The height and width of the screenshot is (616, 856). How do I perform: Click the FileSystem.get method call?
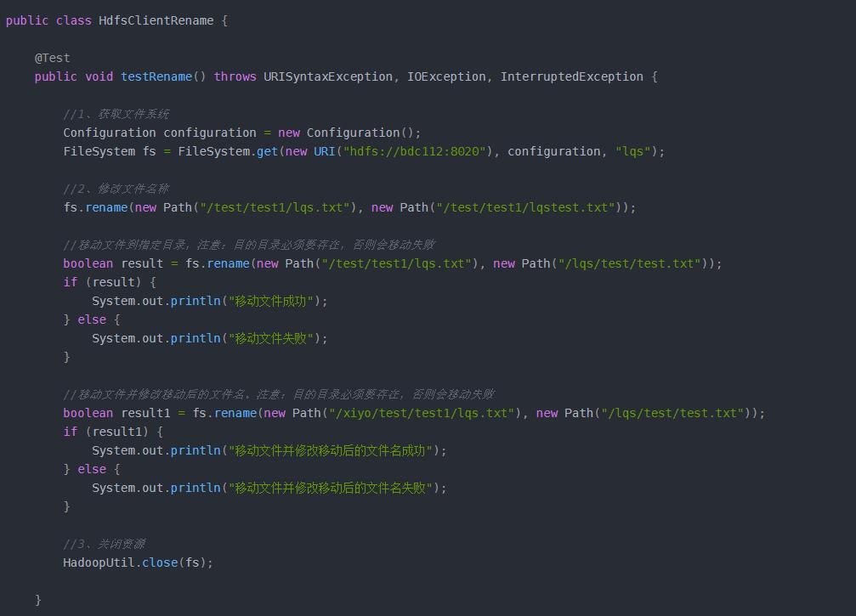point(228,151)
